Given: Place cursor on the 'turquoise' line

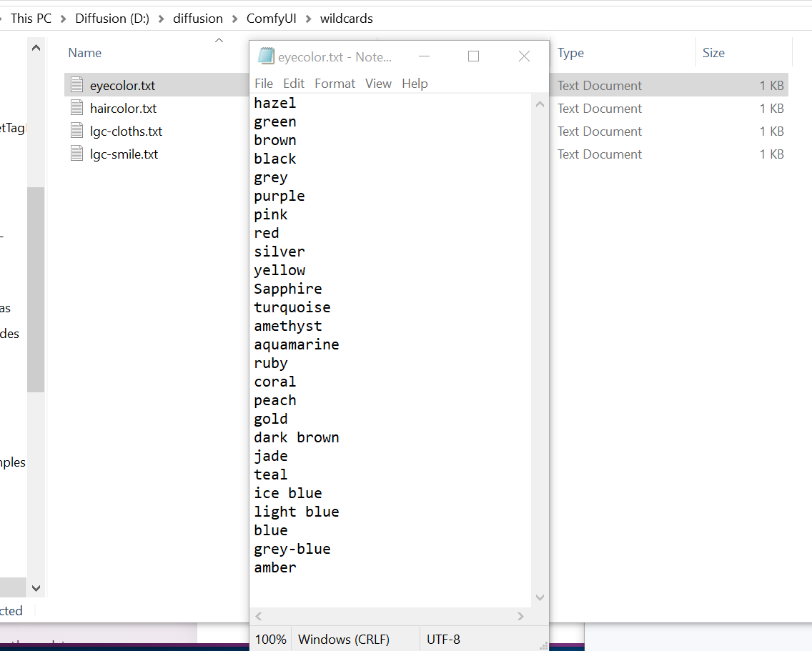Looking at the screenshot, I should (x=292, y=307).
